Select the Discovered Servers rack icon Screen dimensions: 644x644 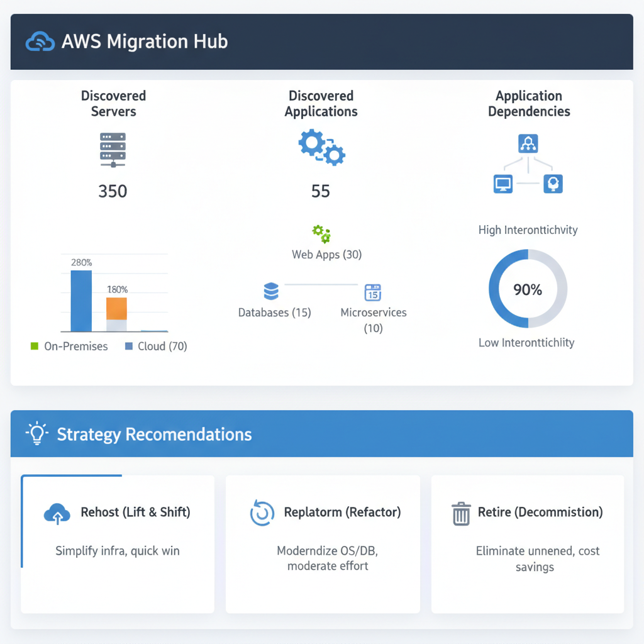113,149
